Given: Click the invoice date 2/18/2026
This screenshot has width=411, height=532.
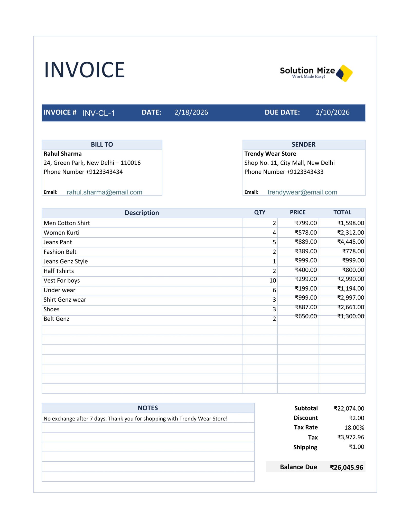Looking at the screenshot, I should 191,113.
